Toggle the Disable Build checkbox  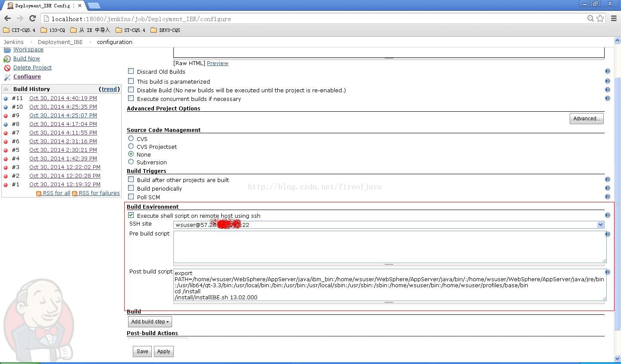pyautogui.click(x=131, y=90)
